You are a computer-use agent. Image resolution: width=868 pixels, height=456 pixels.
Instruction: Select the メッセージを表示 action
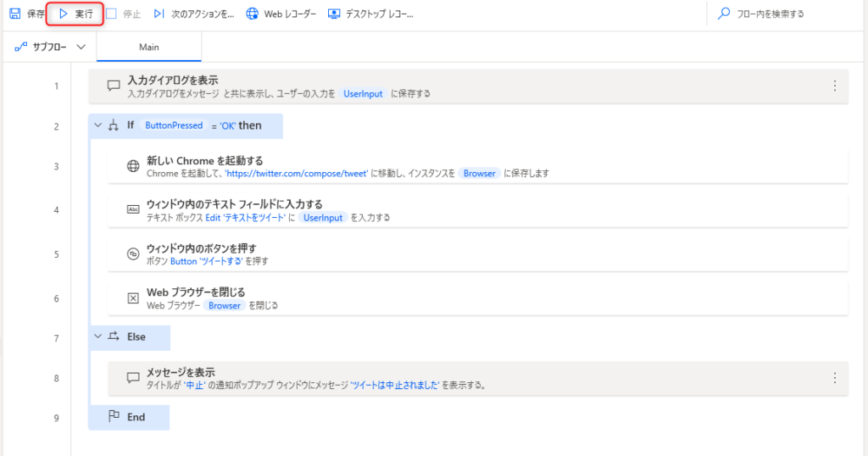pos(478,379)
